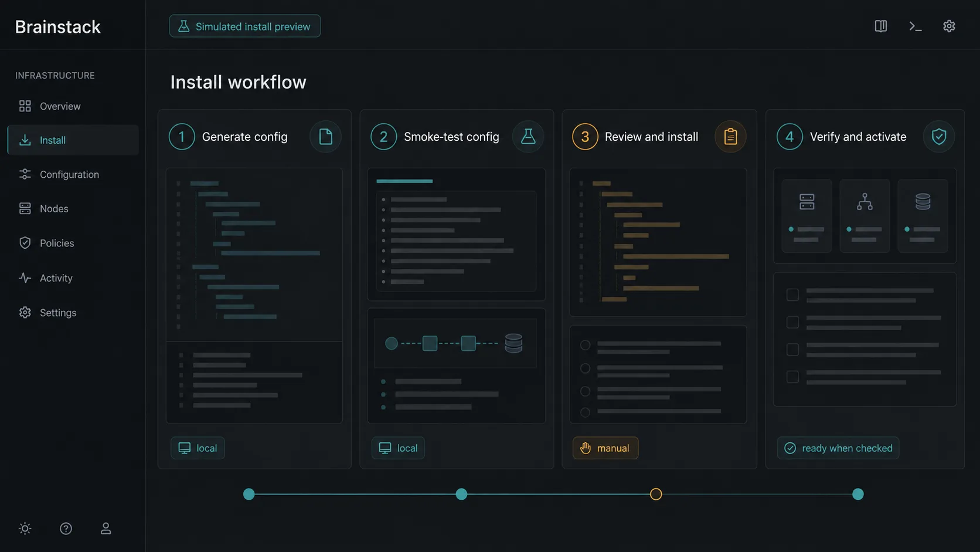Check the fourth checkbox in Verify card
Image resolution: width=980 pixels, height=552 pixels.
coord(792,377)
